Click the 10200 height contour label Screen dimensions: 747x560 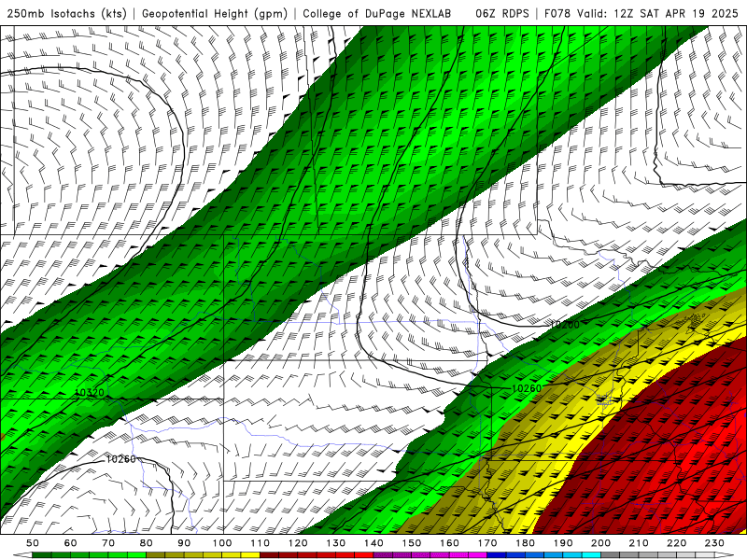(x=565, y=325)
